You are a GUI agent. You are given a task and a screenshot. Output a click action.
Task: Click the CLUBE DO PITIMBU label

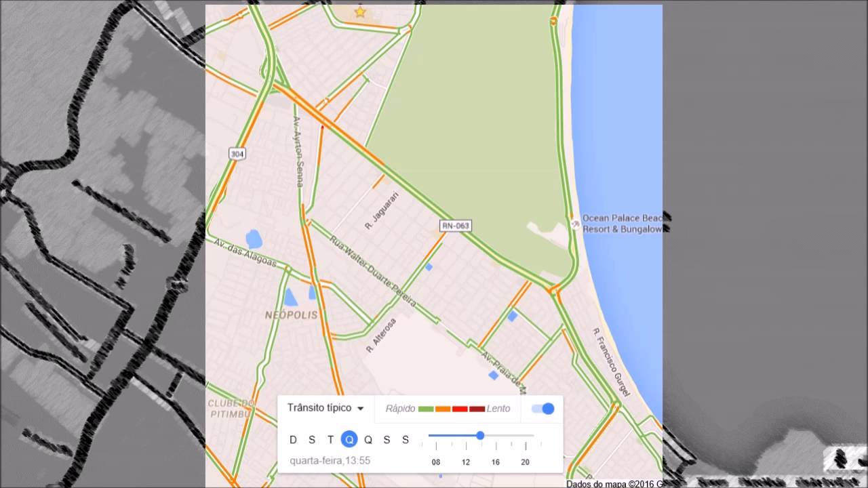231,409
